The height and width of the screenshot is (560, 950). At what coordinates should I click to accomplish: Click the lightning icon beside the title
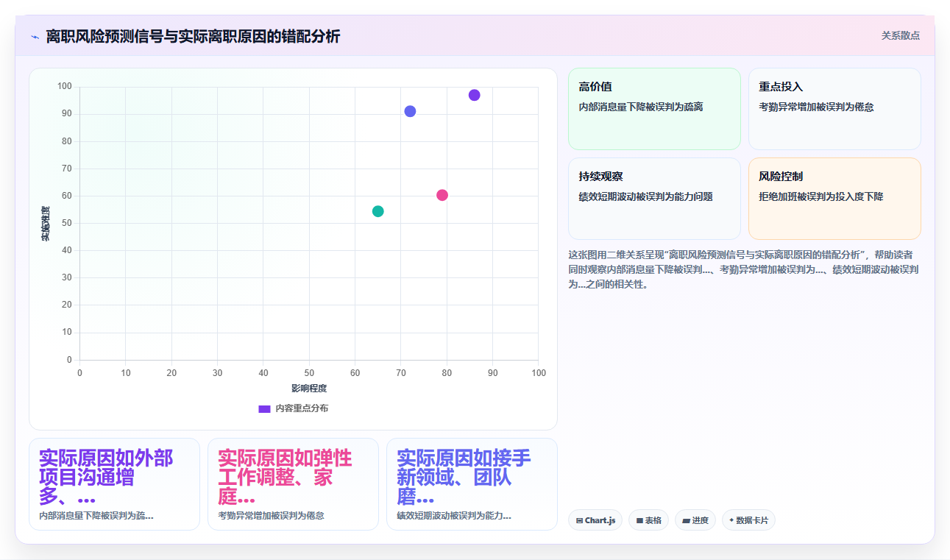click(x=35, y=37)
